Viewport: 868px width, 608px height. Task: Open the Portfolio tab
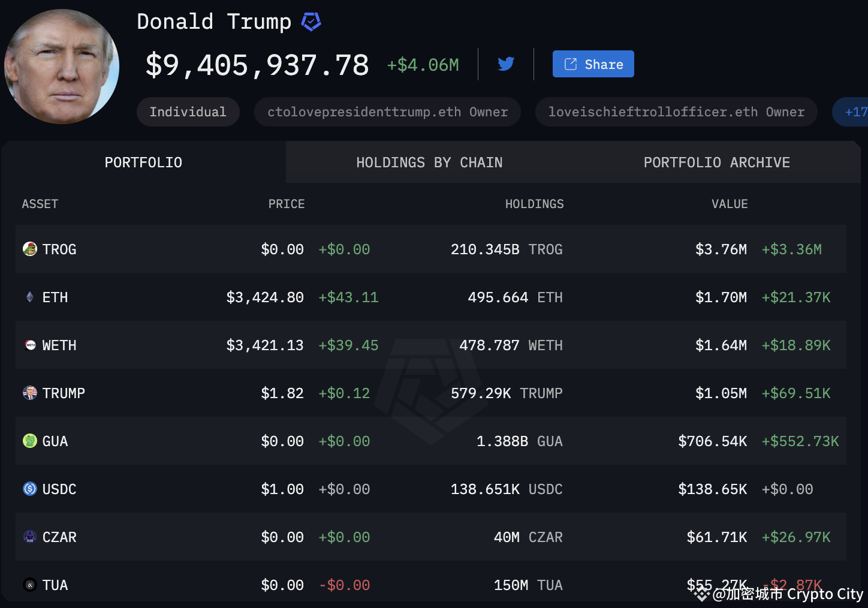click(x=143, y=162)
